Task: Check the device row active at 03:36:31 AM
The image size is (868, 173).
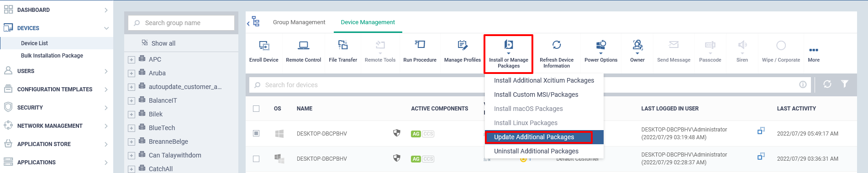Action: [256, 158]
